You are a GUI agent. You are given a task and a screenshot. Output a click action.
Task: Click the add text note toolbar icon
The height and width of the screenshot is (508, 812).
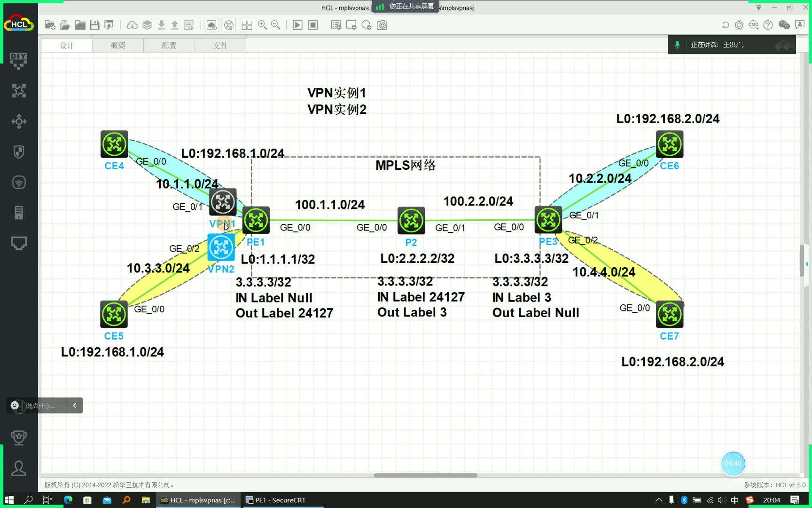click(x=336, y=25)
